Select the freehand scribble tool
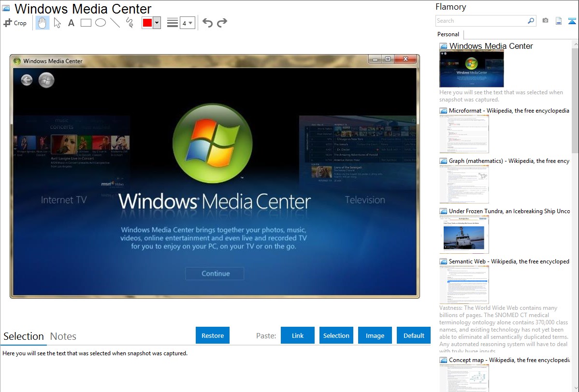 pyautogui.click(x=129, y=23)
